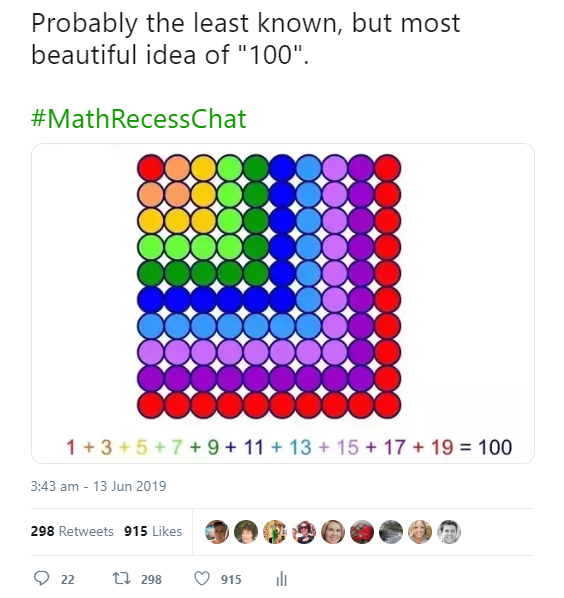
Task: Open the blonde woman avatar
Action: pyautogui.click(x=419, y=532)
